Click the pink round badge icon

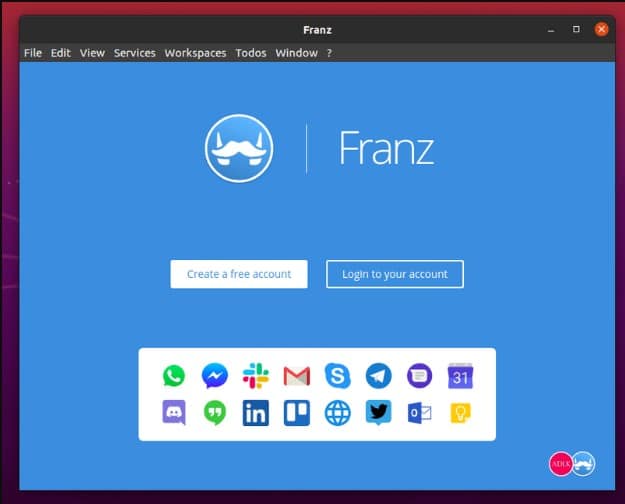coord(560,464)
